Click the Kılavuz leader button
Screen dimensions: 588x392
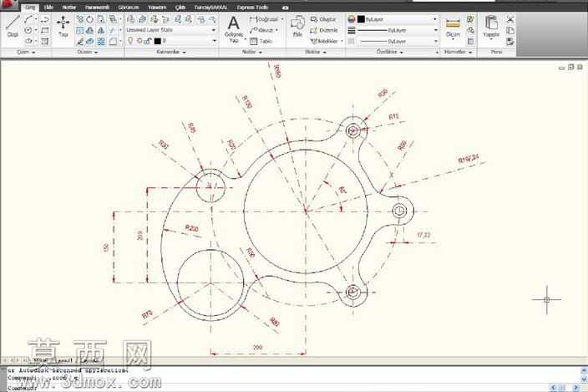click(262, 30)
